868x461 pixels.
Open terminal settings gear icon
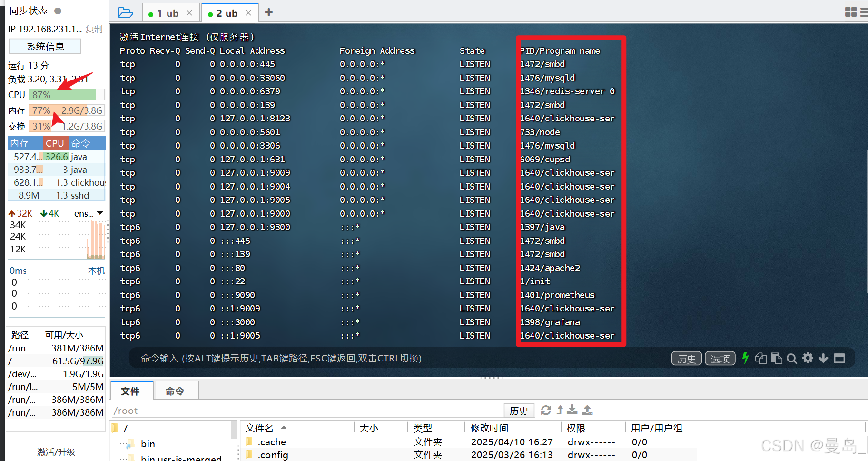coord(808,358)
